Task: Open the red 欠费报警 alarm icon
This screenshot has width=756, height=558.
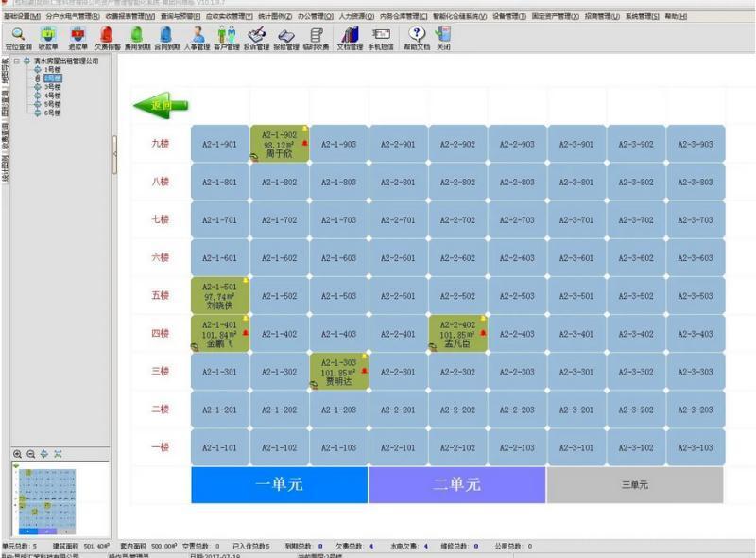Action: pos(107,38)
